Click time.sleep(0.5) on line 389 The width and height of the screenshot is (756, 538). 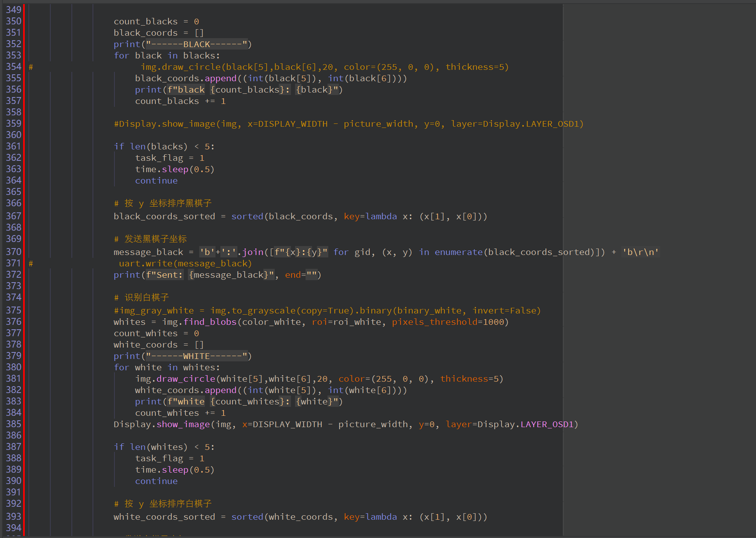click(174, 470)
